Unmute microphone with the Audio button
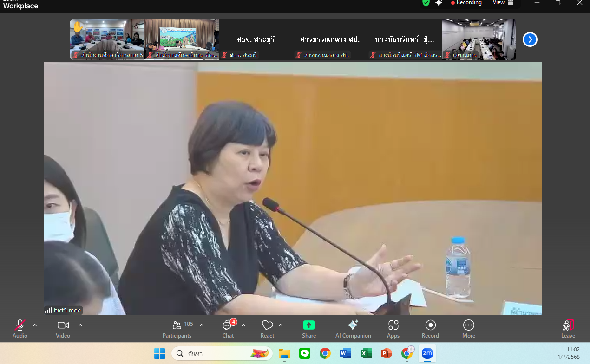The height and width of the screenshot is (364, 590). coord(20,329)
